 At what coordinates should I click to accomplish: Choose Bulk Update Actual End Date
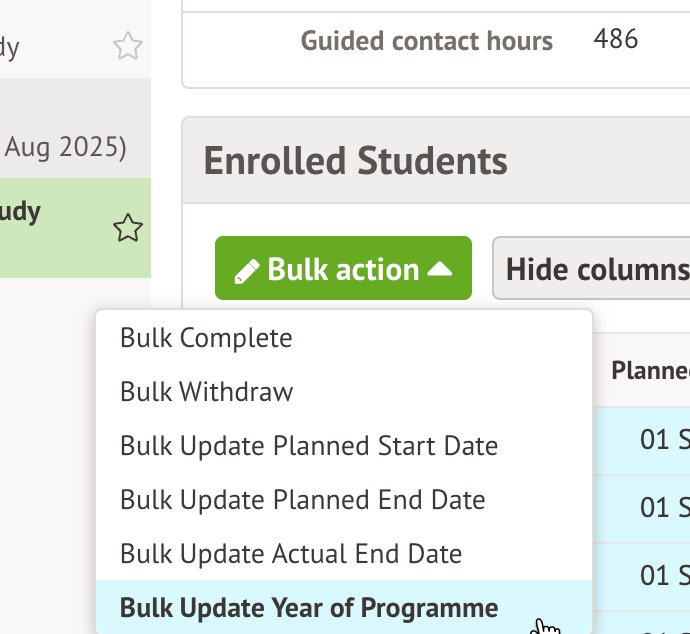point(291,554)
